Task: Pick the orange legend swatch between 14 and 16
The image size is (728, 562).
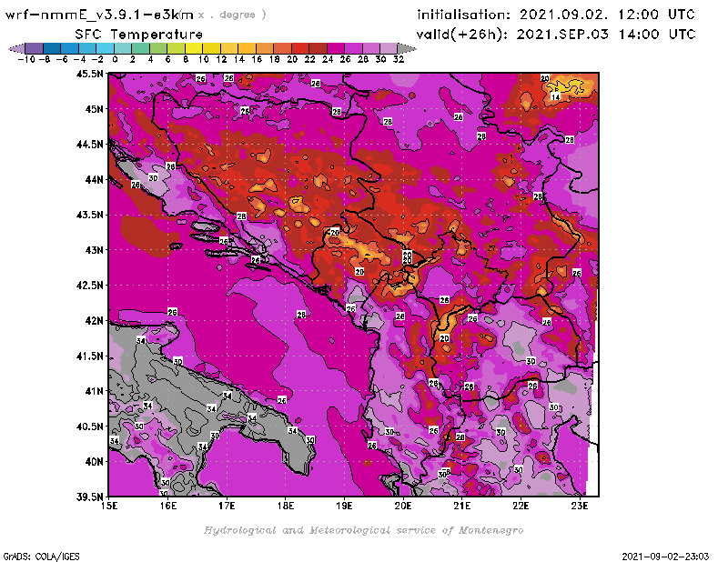Action: (247, 49)
